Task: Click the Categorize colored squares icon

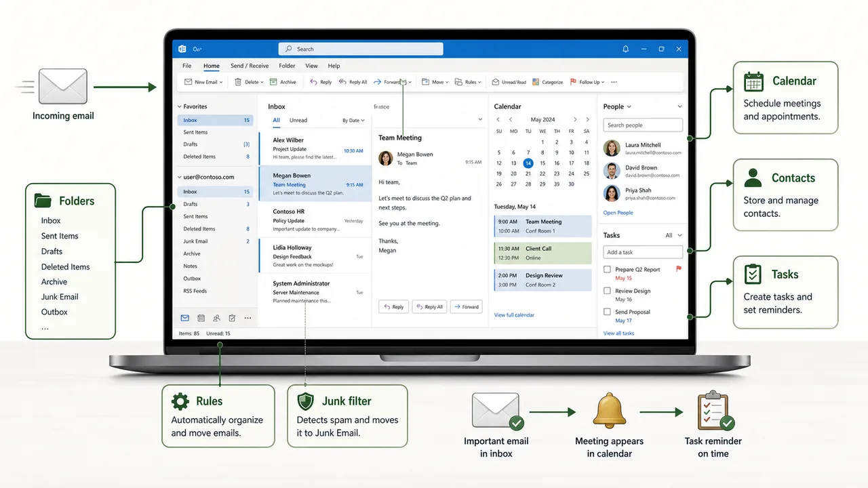Action: pos(536,82)
